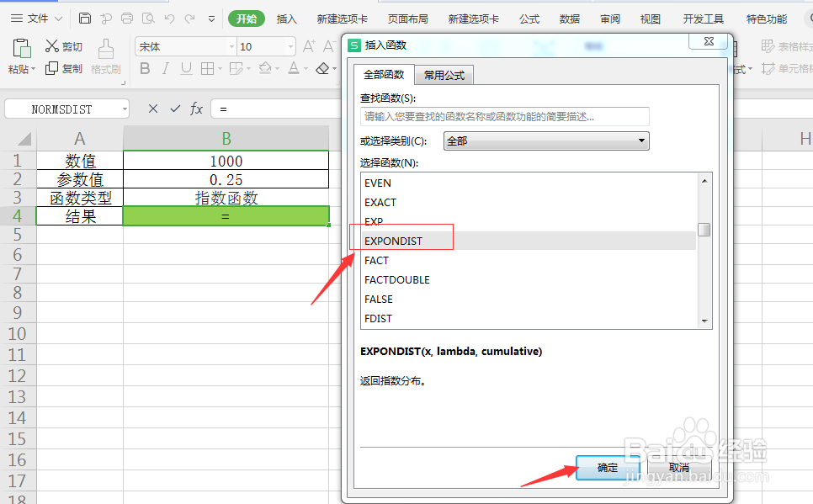Click the save icon in quick toolbar
Viewport: 813px width, 504px height.
[84, 19]
